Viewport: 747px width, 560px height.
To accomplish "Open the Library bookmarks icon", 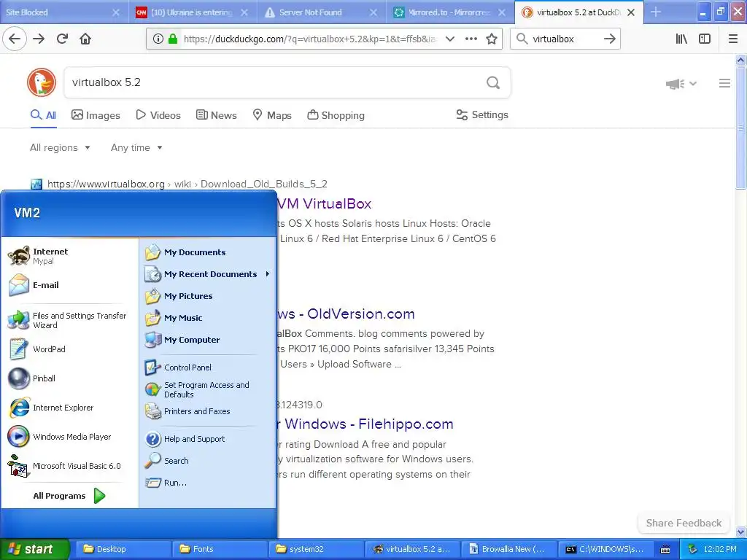I will coord(681,39).
